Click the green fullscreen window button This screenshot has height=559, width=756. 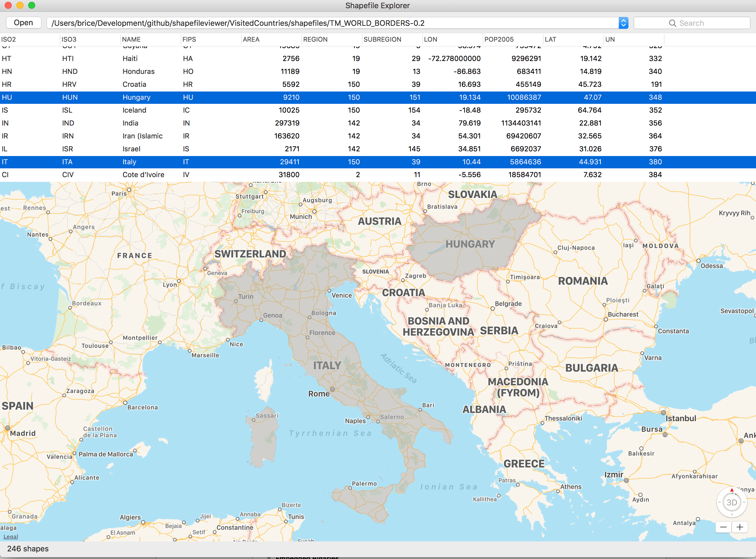[31, 5]
